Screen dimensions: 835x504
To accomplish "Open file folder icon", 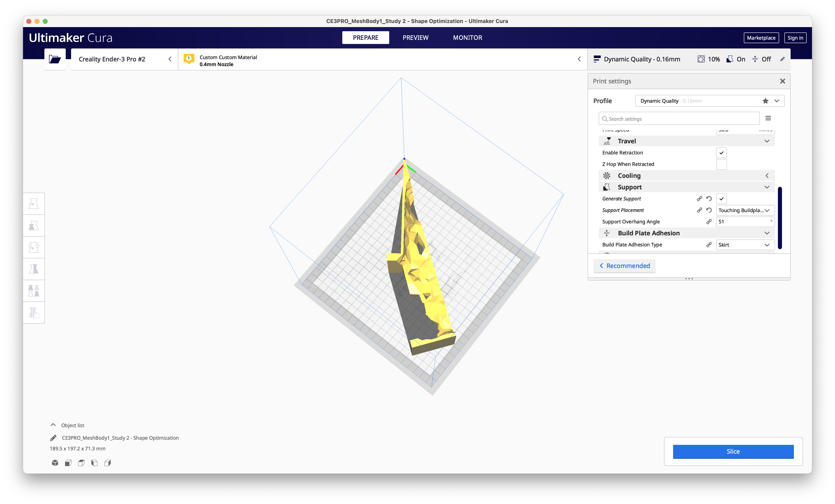I will (x=55, y=59).
